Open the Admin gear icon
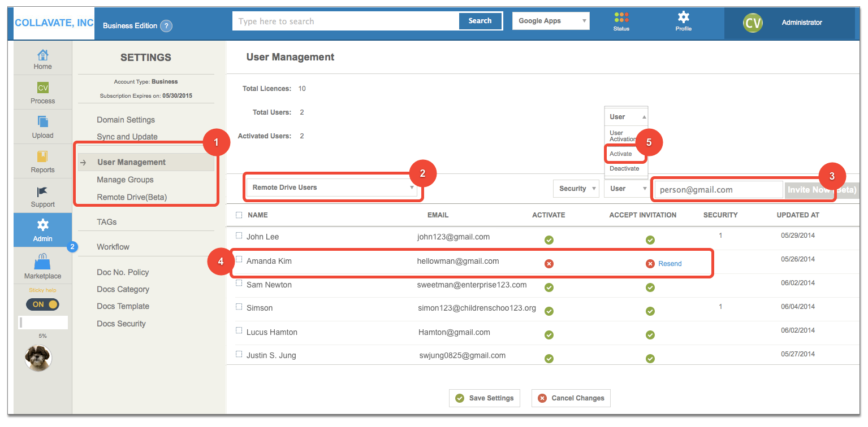Viewport: 868px width, 427px height. coord(42,225)
